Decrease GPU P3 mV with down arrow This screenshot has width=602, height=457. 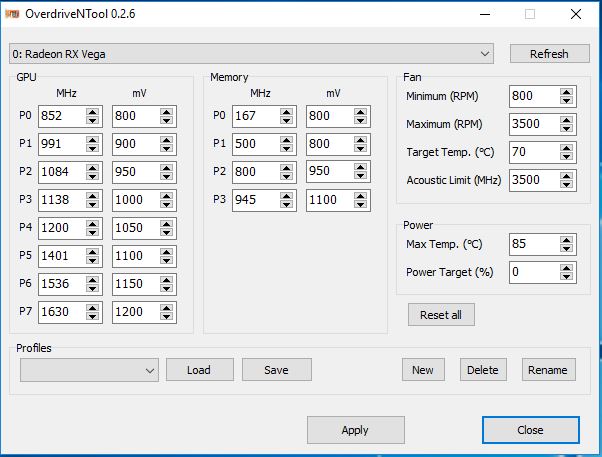[x=167, y=204]
